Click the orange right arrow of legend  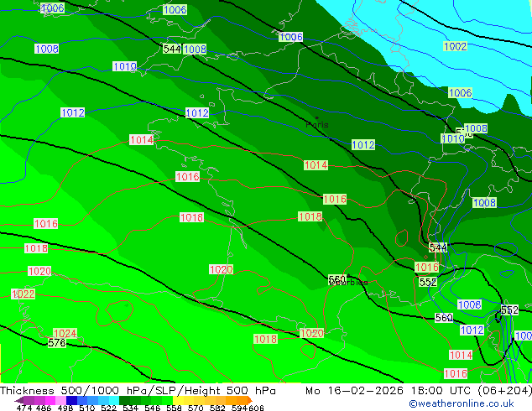[x=250, y=400]
